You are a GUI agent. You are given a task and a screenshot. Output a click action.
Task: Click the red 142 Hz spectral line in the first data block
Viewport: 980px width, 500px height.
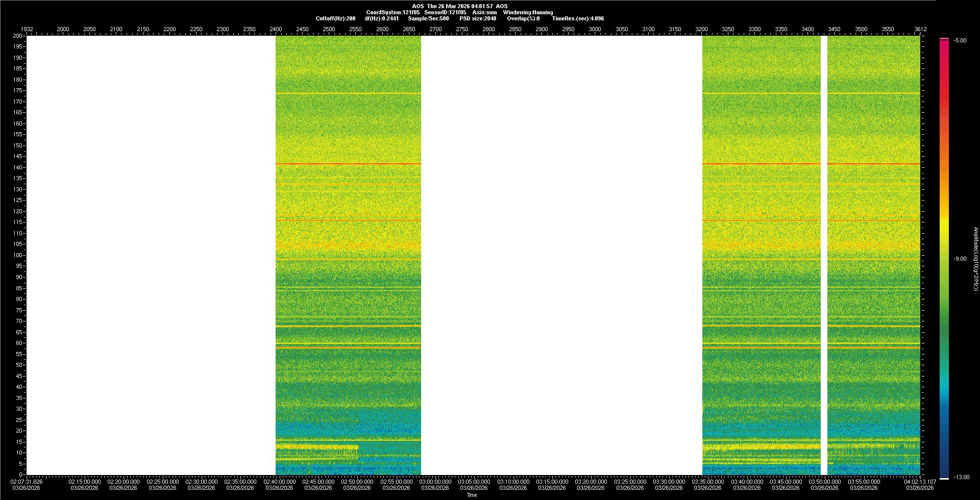click(x=348, y=164)
